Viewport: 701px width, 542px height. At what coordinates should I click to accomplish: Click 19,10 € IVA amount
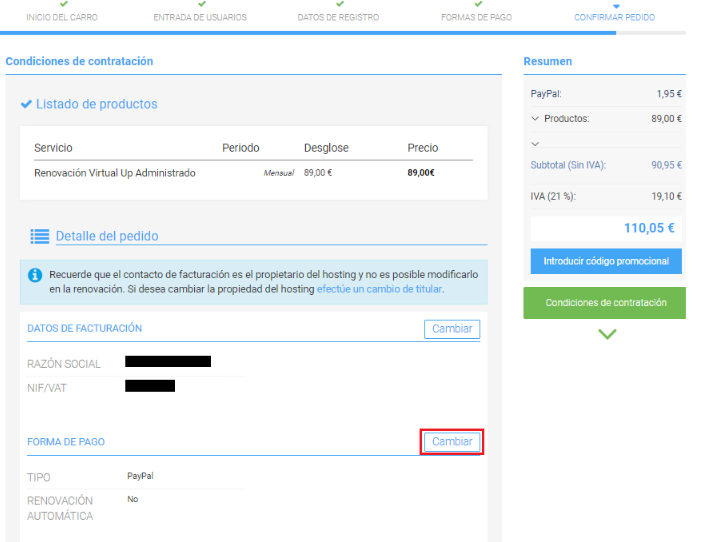tap(666, 196)
